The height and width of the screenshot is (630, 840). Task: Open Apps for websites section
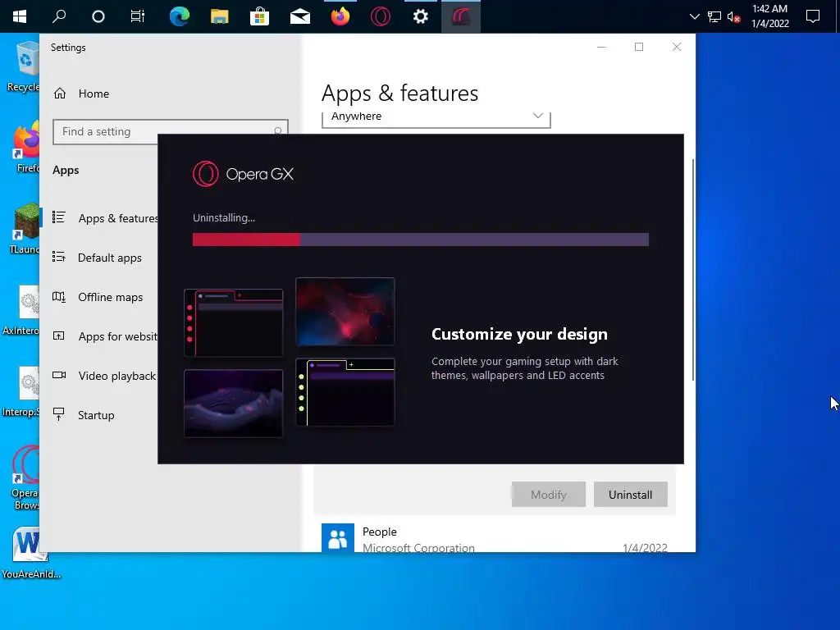(x=105, y=336)
